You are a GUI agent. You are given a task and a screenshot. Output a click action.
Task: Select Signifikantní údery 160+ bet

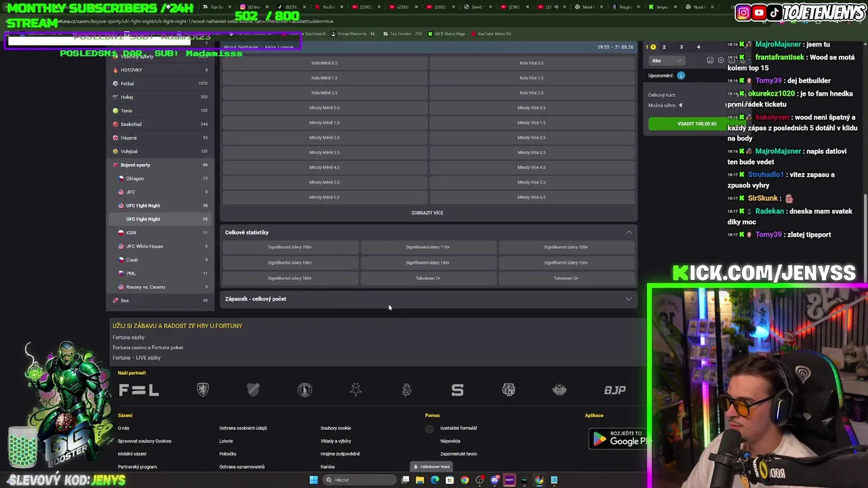coord(290,279)
